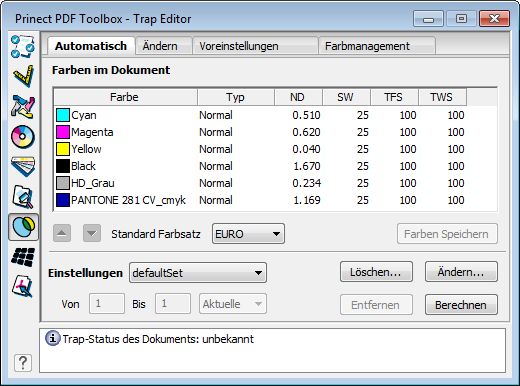520x386 pixels.
Task: Click the Berechnen button
Action: coord(461,305)
